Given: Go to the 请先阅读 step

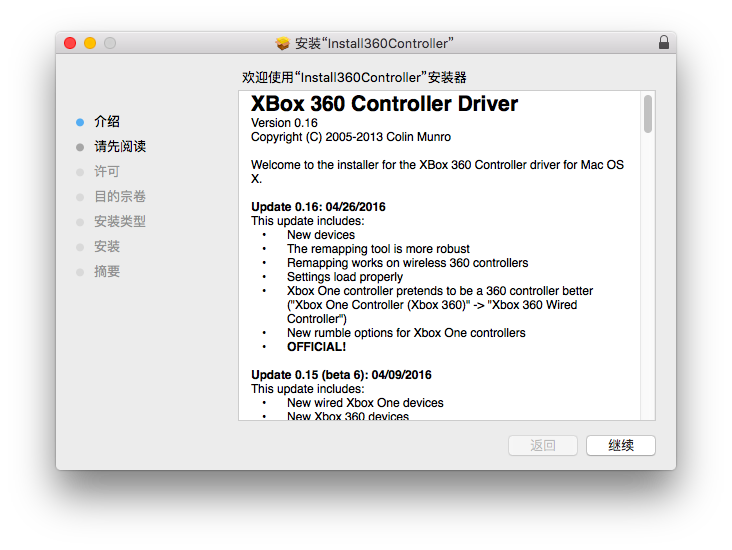Looking at the screenshot, I should [x=120, y=146].
